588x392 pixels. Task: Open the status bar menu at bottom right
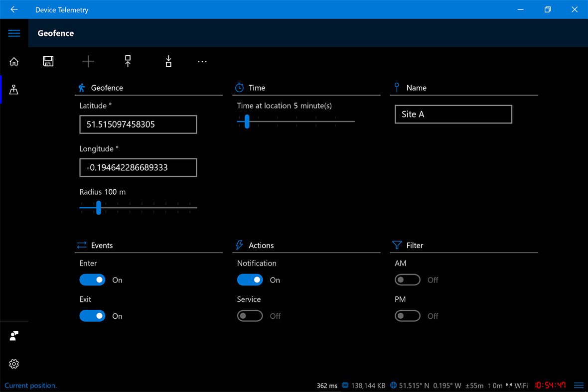579,385
